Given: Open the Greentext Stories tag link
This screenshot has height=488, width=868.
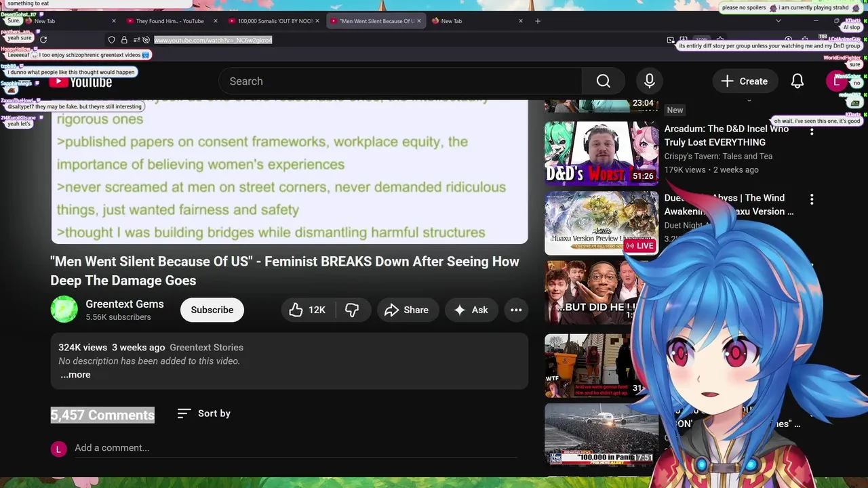Looking at the screenshot, I should [206, 347].
